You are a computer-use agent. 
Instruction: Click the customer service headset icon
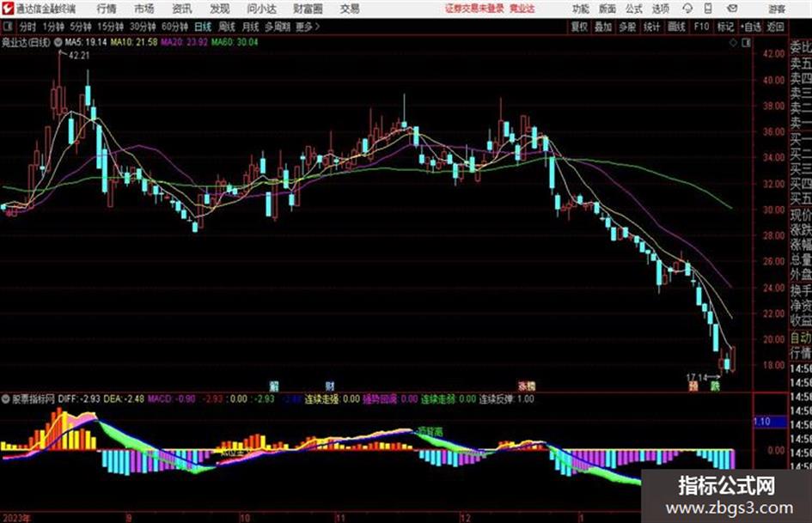click(x=687, y=9)
